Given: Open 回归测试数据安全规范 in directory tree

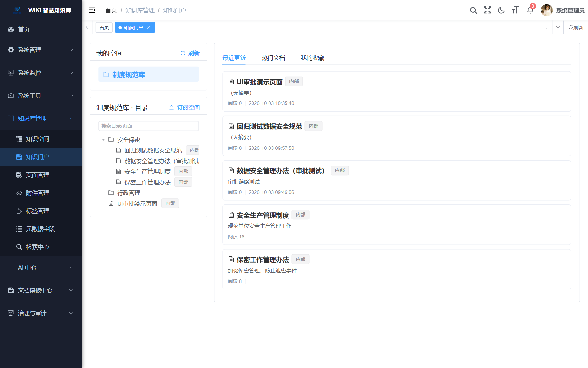Looking at the screenshot, I should pos(153,150).
